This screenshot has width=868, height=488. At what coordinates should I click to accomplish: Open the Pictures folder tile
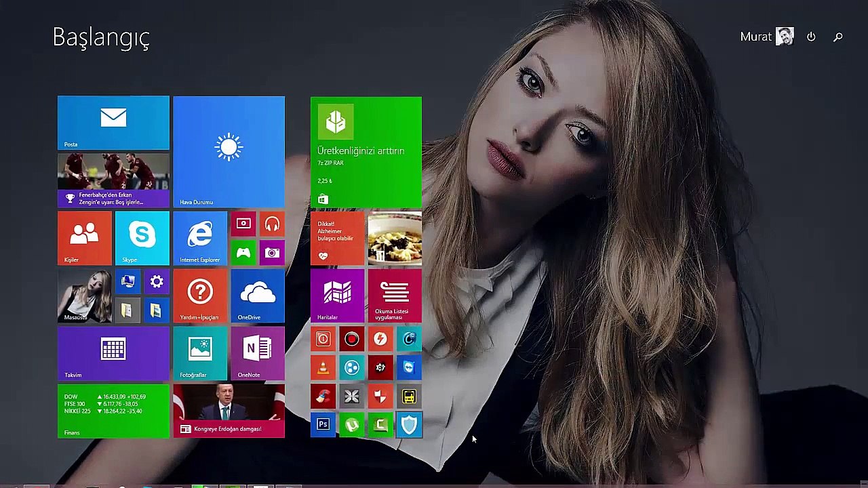(157, 310)
